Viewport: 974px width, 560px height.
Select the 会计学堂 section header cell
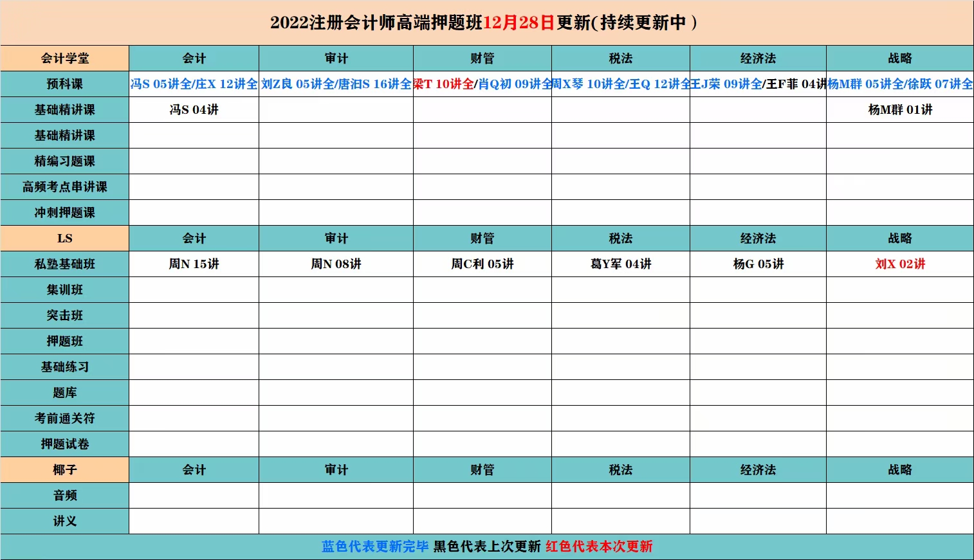(x=65, y=59)
